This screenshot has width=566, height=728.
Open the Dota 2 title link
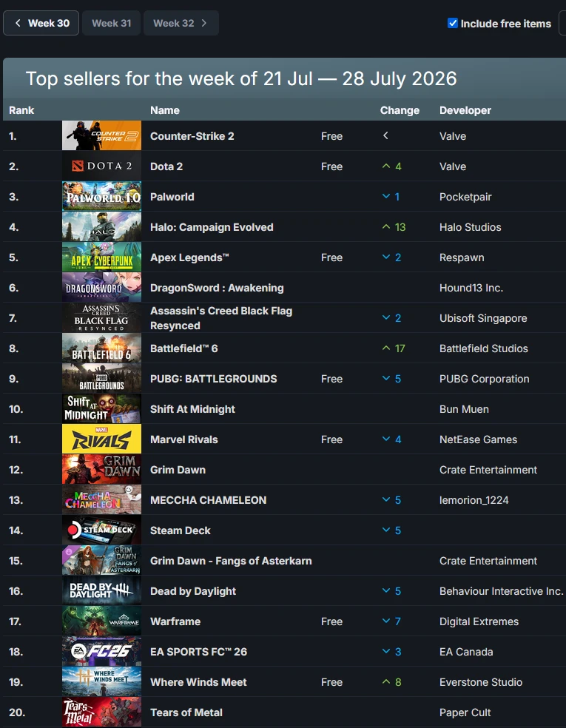pyautogui.click(x=166, y=166)
